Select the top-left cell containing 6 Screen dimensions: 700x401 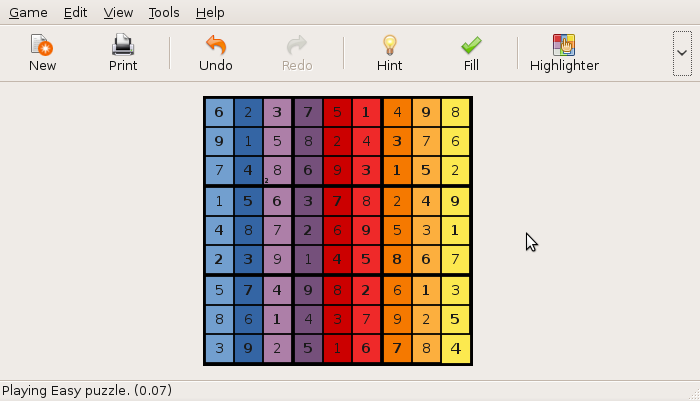219,113
